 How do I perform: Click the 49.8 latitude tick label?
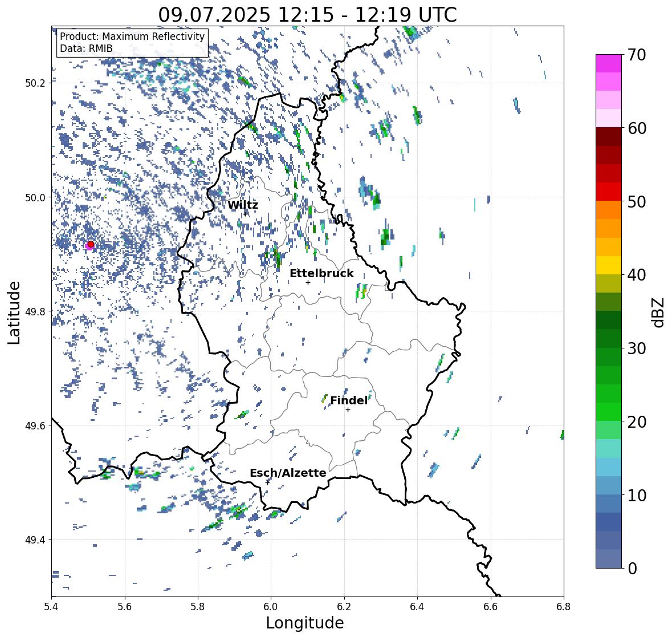click(35, 311)
